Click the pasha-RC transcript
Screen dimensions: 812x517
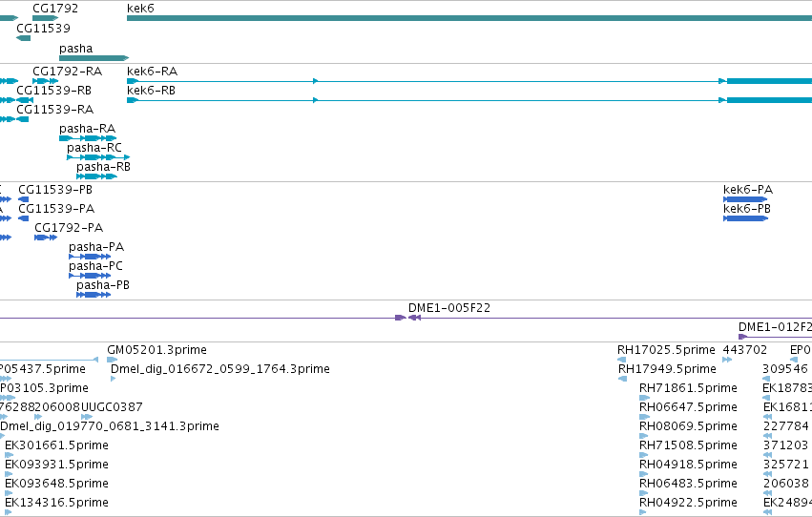[x=98, y=157]
